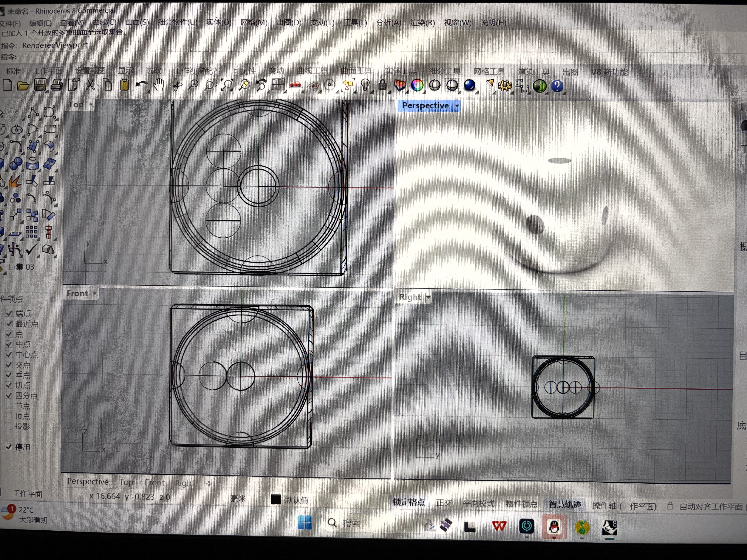Open the Front viewport dropdown arrow

tap(95, 294)
